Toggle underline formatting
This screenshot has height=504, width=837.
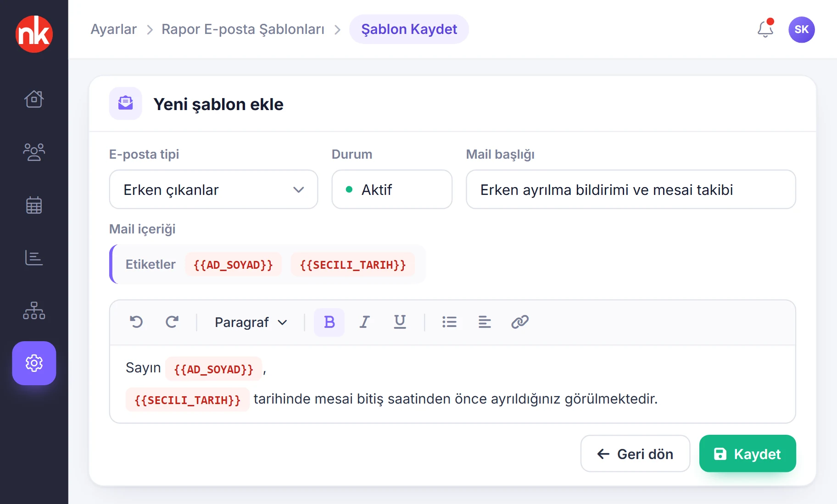click(x=400, y=322)
